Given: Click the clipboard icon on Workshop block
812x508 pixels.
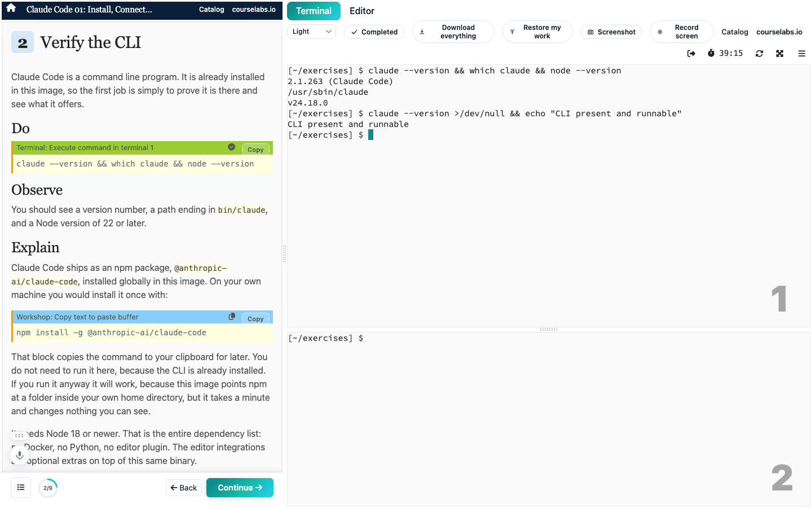Looking at the screenshot, I should pyautogui.click(x=231, y=317).
